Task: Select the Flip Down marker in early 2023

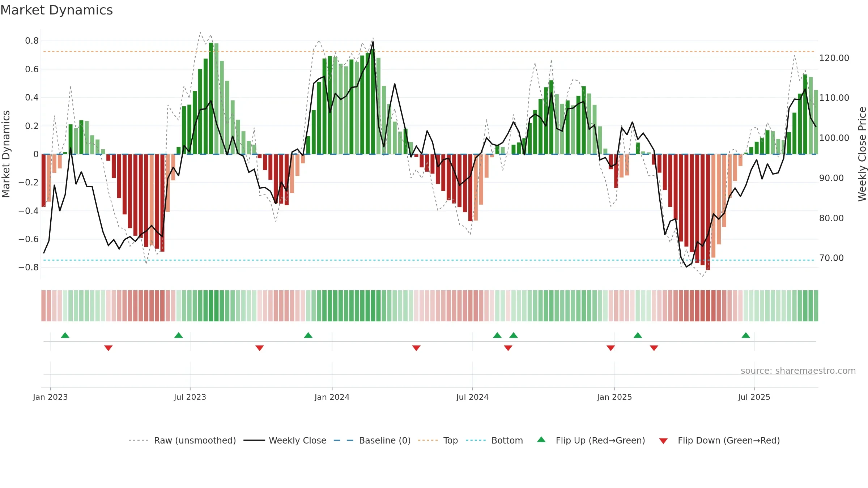Action: (109, 348)
